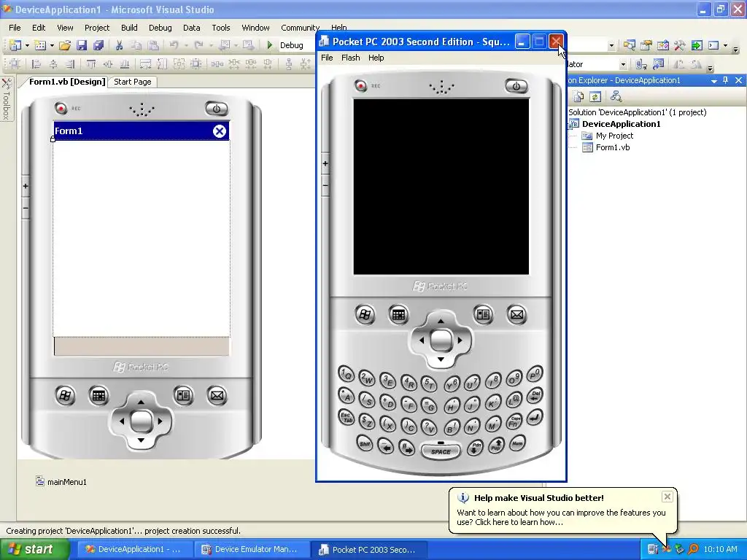
Task: Click the Form1 title bar in designer
Action: 142,131
